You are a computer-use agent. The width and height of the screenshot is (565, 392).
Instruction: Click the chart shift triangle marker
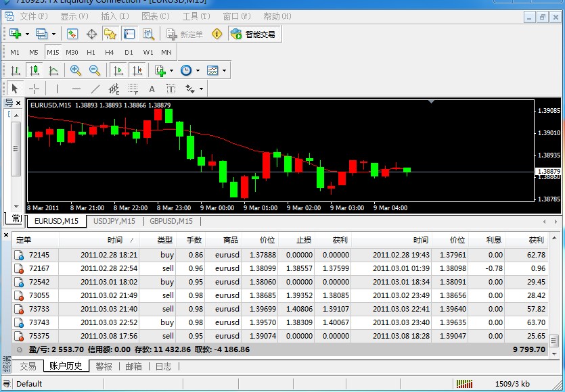(x=431, y=102)
